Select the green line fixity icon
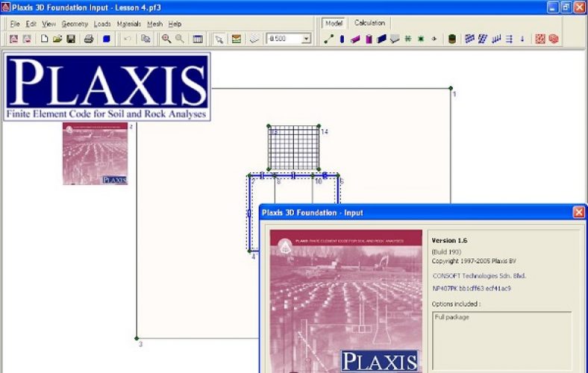588x373 pixels. click(x=407, y=39)
